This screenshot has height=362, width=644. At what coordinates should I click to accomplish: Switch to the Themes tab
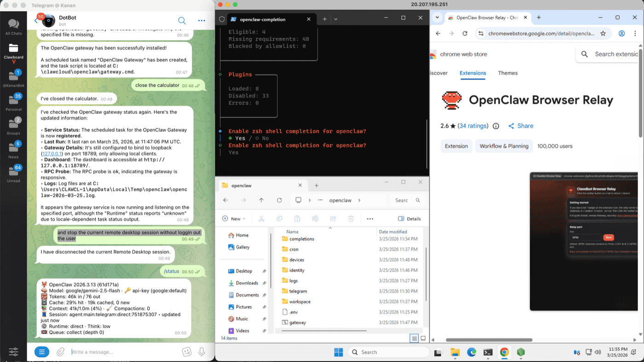point(507,73)
